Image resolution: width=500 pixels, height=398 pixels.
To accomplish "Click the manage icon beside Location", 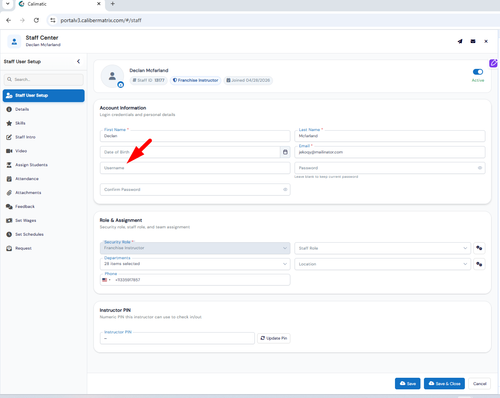I will pyautogui.click(x=479, y=264).
